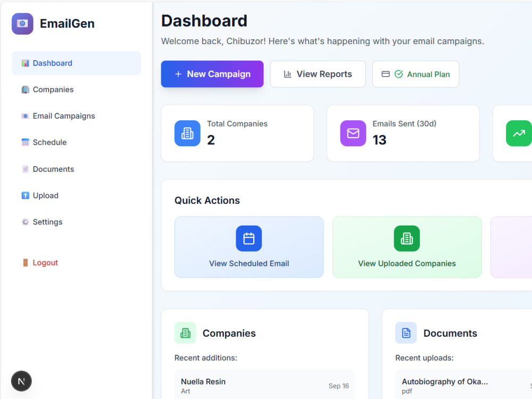This screenshot has width=532, height=399.
Task: Click the purple Emails Sent envelope icon
Action: pos(353,134)
